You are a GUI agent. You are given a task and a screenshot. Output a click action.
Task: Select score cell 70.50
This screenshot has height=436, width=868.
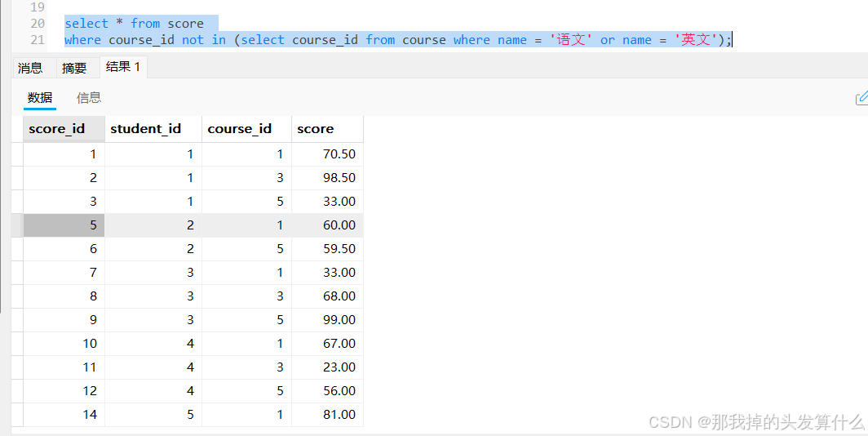327,154
